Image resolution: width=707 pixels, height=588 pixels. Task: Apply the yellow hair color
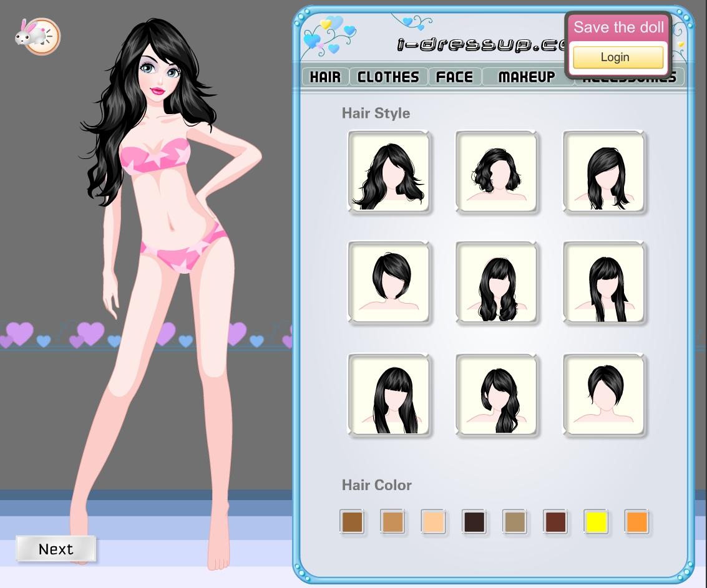[596, 522]
